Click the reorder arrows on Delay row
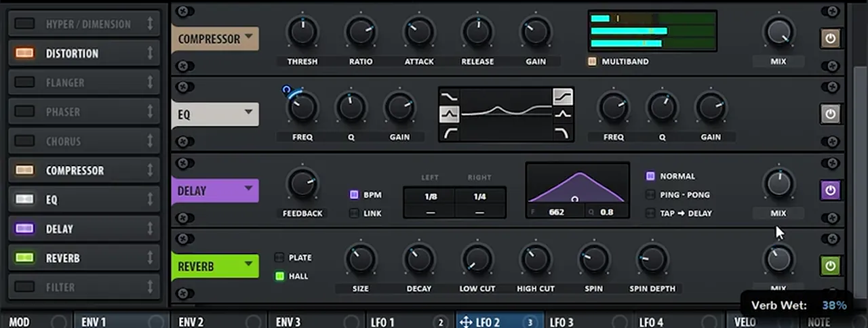 click(x=150, y=228)
